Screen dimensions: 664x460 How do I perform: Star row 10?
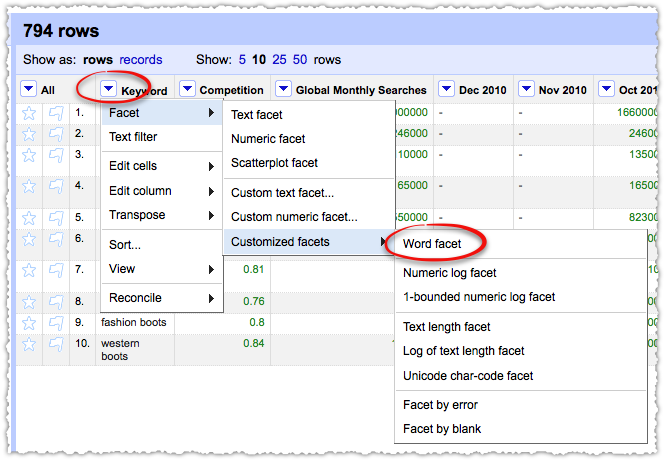(x=29, y=344)
